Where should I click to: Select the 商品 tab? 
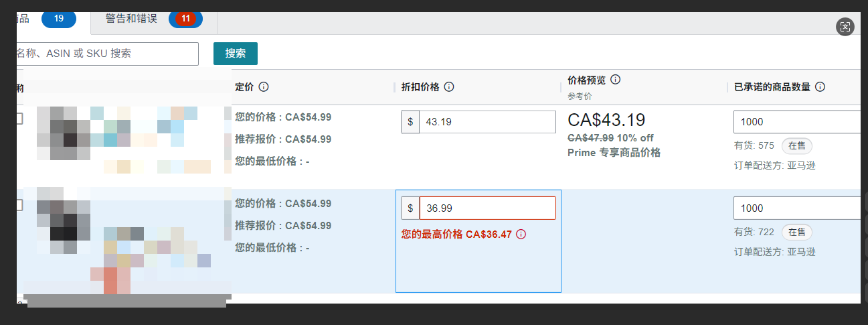[23, 19]
